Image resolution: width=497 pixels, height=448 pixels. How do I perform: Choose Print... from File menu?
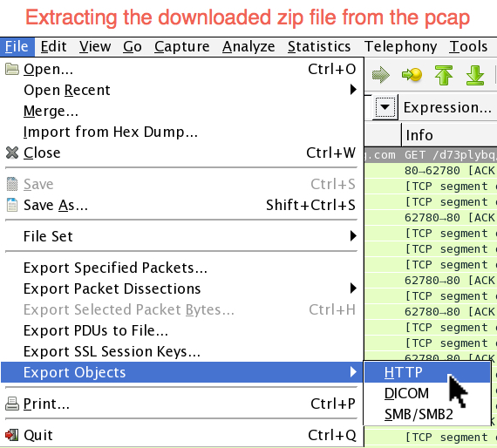pos(182,404)
